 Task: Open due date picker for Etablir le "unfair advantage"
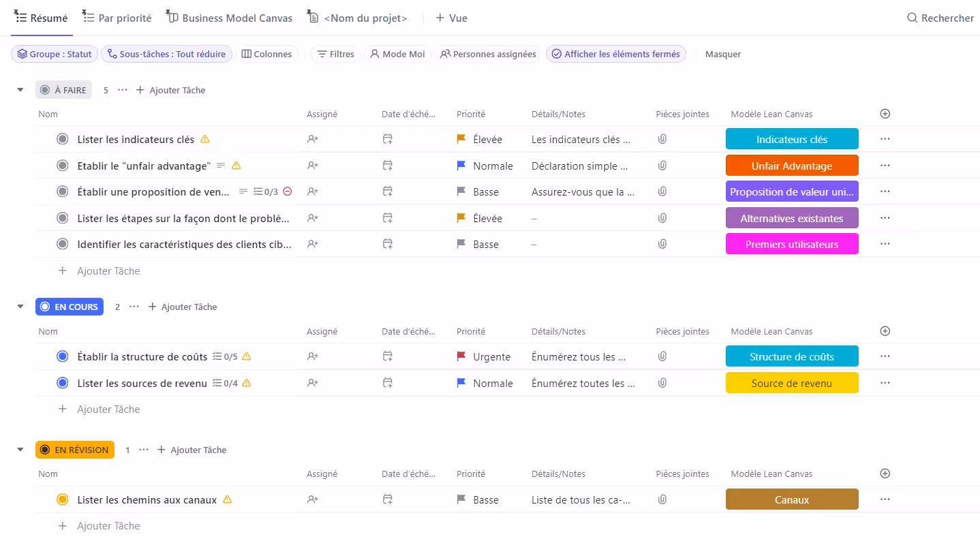(x=387, y=166)
